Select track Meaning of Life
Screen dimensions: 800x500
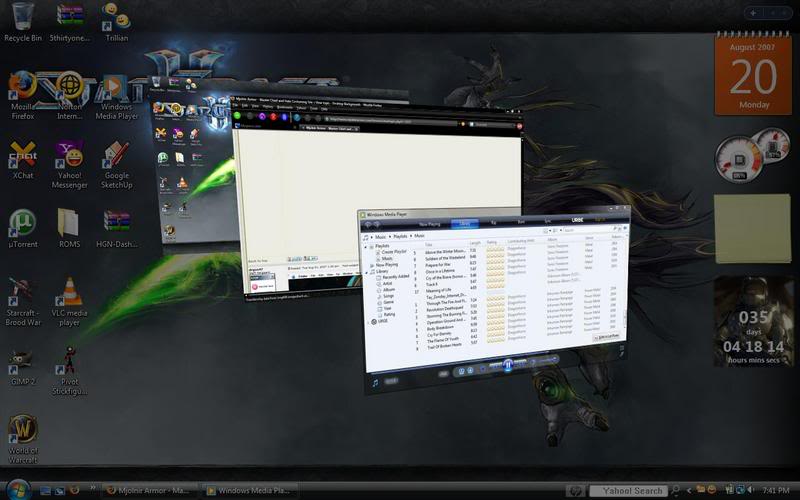coord(440,290)
